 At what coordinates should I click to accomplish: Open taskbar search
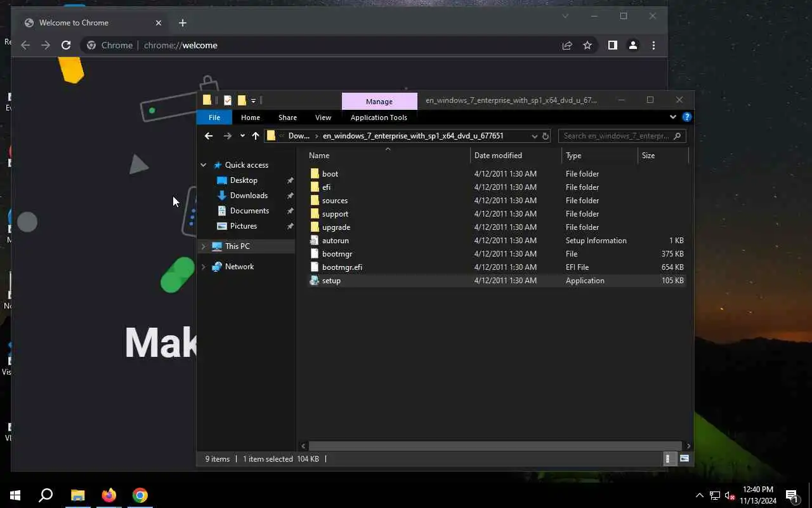[46, 495]
